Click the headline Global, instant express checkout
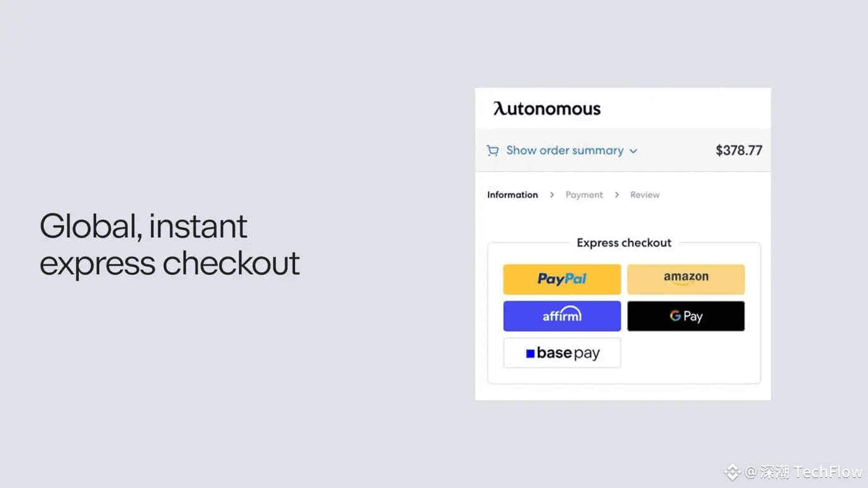868x488 pixels. 169,245
